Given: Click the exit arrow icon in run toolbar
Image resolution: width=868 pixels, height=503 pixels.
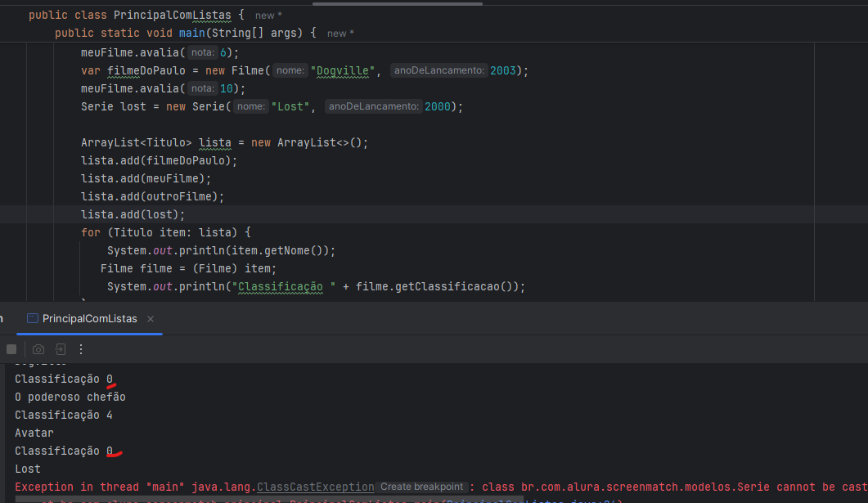Looking at the screenshot, I should (61, 349).
